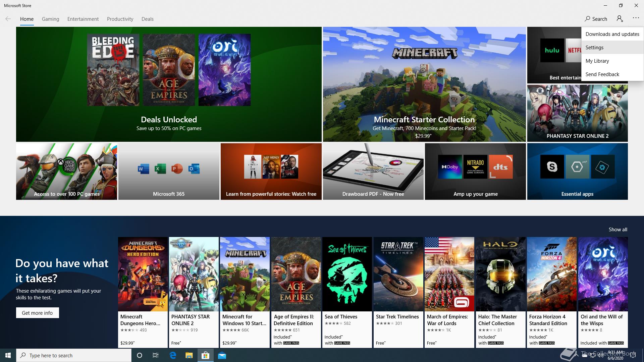Open Drawboard PDF - Now free tile
The height and width of the screenshot is (362, 644).
coord(373,172)
